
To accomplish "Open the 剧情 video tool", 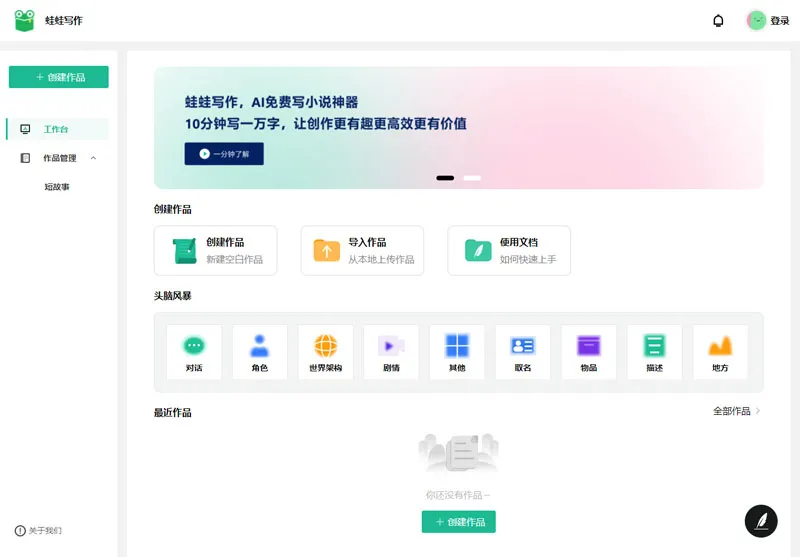I will [391, 352].
